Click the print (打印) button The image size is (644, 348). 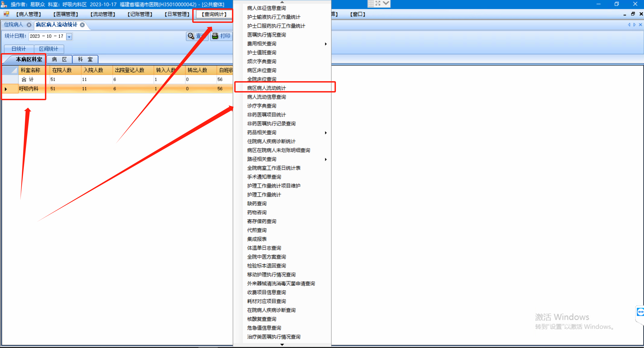[x=221, y=36]
